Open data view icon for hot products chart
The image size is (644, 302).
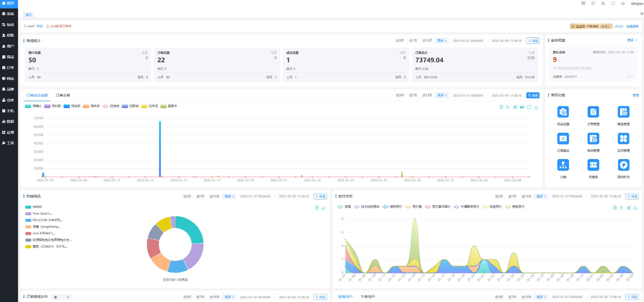(317, 208)
